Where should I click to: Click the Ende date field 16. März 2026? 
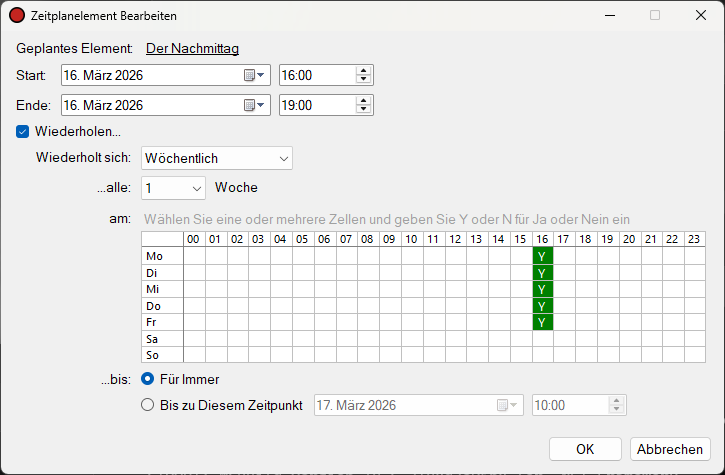tap(166, 105)
